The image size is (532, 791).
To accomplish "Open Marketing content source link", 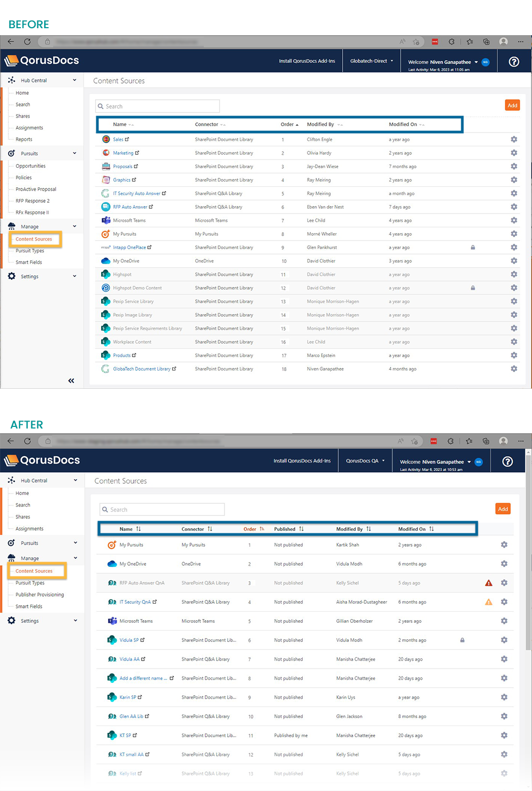I will point(123,153).
